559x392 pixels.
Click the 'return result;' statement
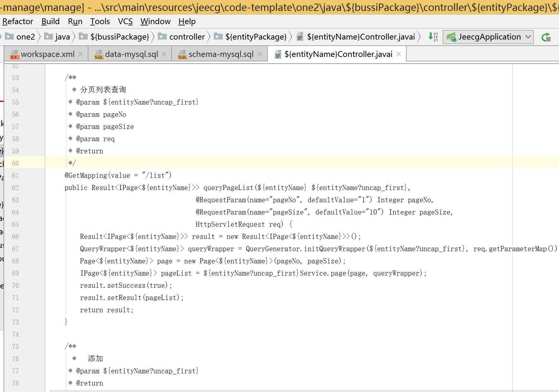point(107,310)
